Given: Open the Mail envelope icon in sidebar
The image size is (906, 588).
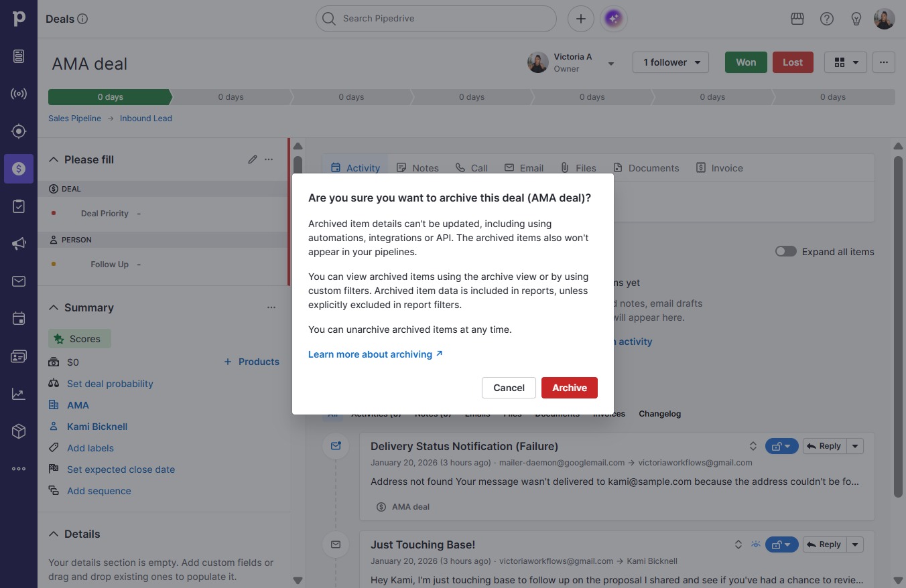Looking at the screenshot, I should click(19, 281).
